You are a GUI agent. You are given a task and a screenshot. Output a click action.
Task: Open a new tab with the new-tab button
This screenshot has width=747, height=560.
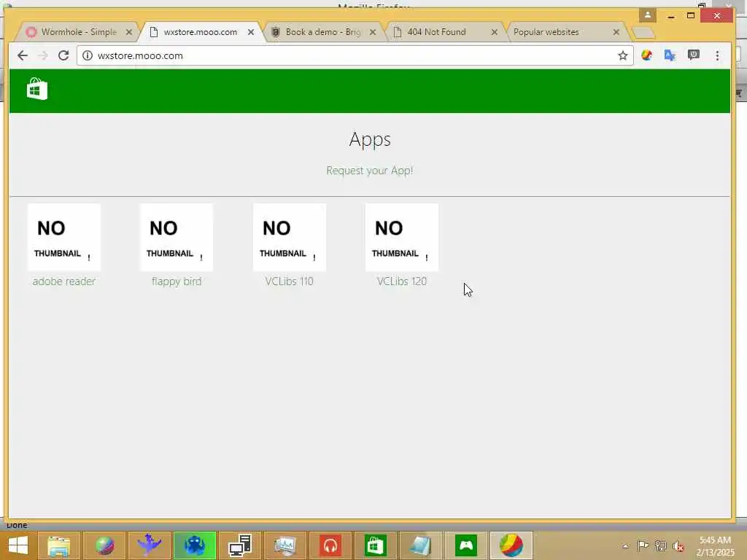tap(643, 33)
